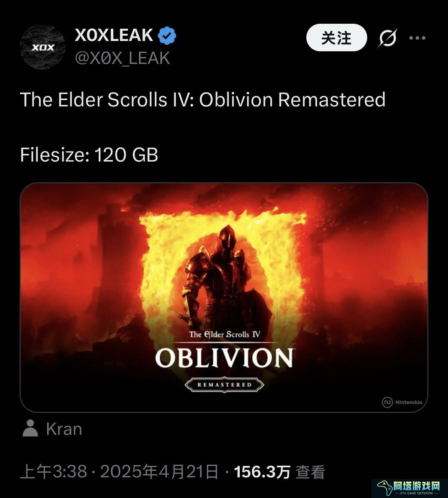
Task: Open the 156.3万 查看 view count
Action: pos(279,472)
